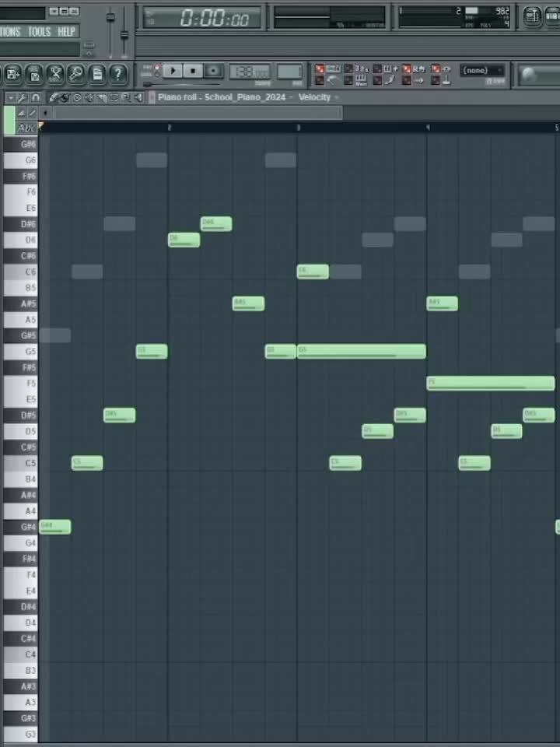Select the rectangular select tool

(x=114, y=98)
